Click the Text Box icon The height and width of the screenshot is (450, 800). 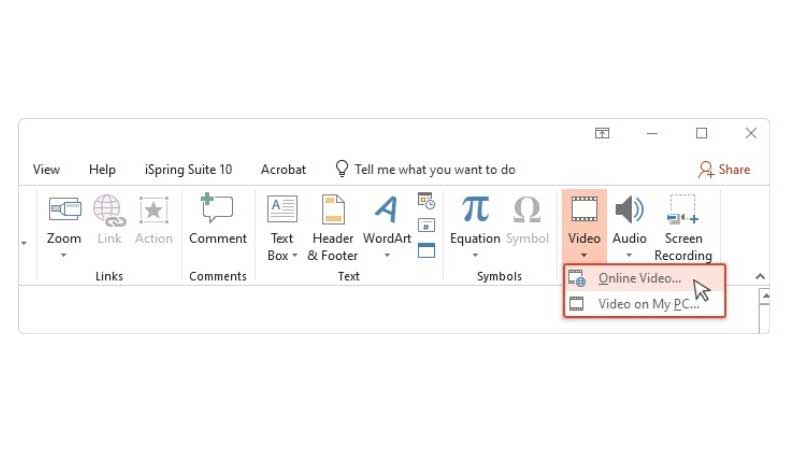tap(282, 209)
